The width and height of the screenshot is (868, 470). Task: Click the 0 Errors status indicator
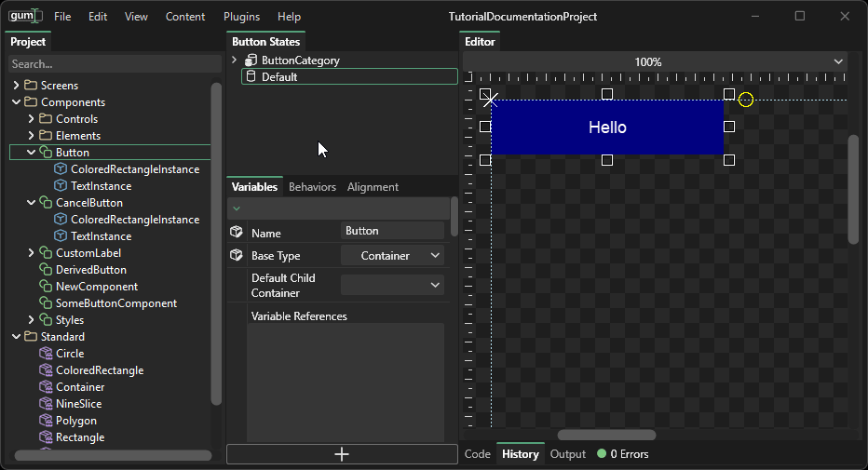pyautogui.click(x=623, y=454)
